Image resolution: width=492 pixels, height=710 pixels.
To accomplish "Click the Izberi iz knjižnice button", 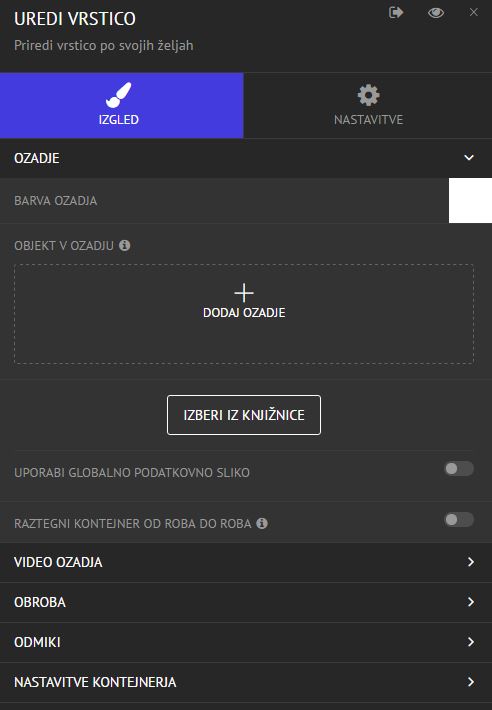I will tap(244, 415).
